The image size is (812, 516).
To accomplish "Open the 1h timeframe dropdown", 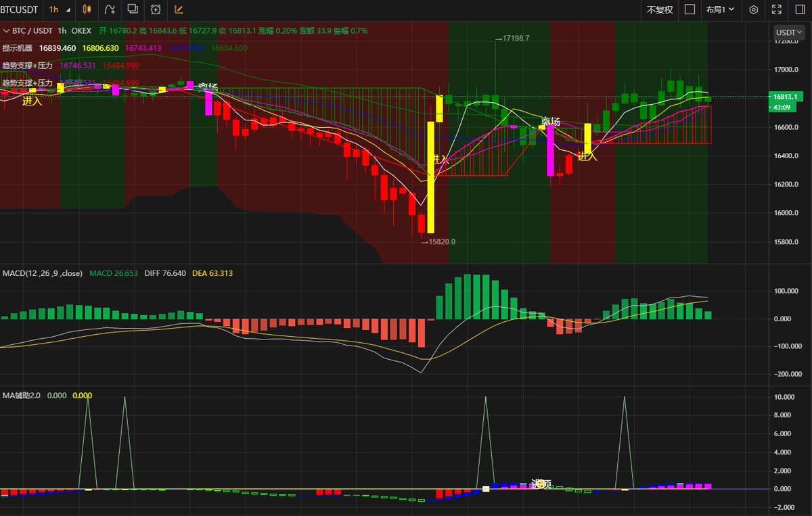I will coord(60,9).
